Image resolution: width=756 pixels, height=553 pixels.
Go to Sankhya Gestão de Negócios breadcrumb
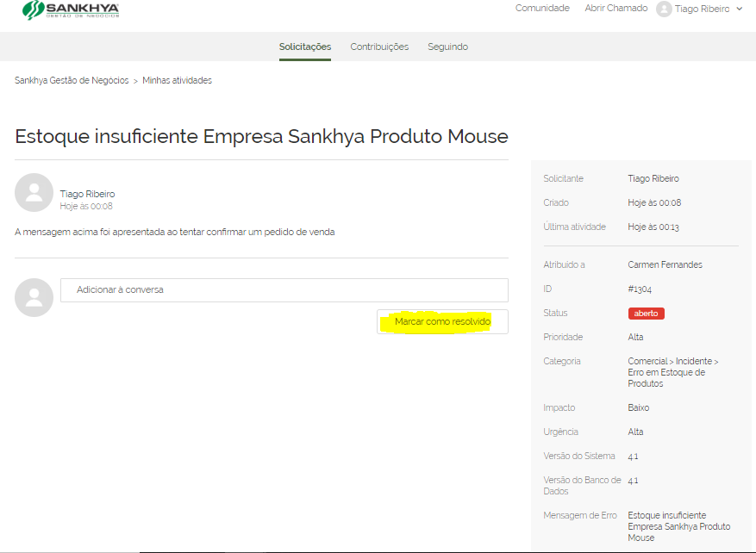[72, 80]
